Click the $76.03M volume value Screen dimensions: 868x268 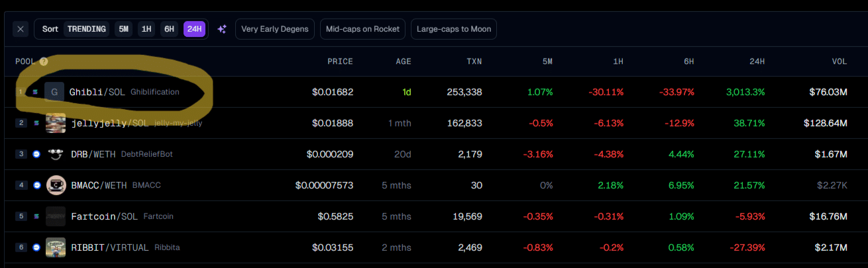pyautogui.click(x=828, y=92)
